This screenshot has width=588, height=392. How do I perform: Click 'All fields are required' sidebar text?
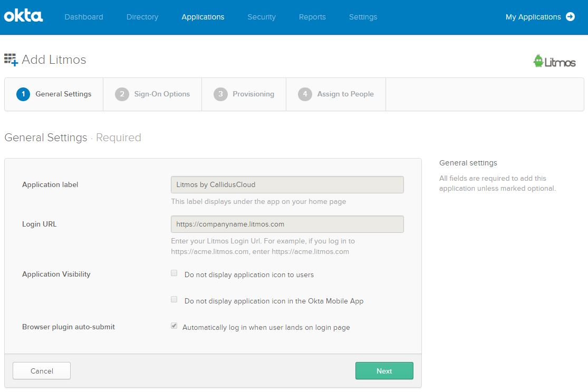(x=497, y=183)
